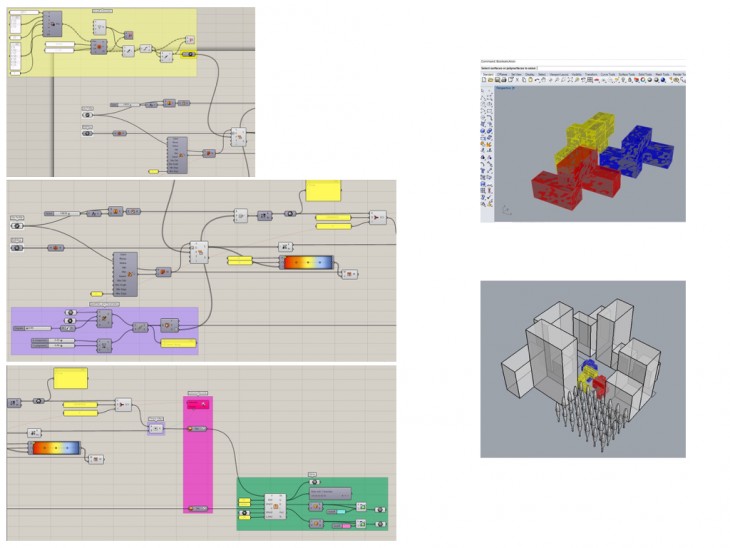
Task: Select the large yellow panel atop middle canvas
Action: click(322, 190)
